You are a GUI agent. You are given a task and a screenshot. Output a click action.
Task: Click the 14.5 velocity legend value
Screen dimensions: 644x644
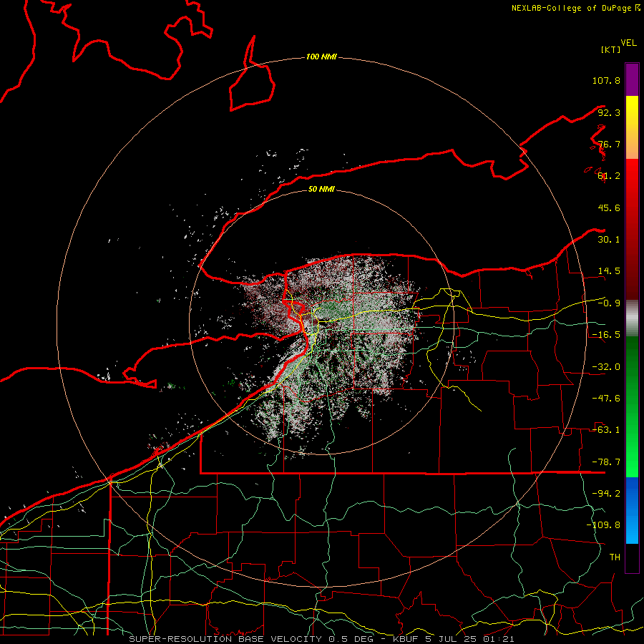click(609, 271)
